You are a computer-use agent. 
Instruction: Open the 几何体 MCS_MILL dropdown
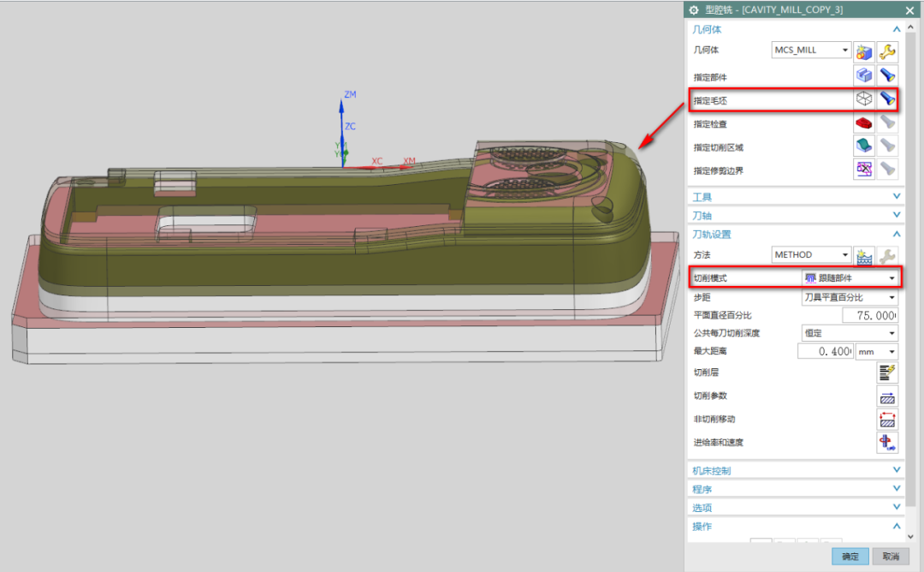point(811,51)
